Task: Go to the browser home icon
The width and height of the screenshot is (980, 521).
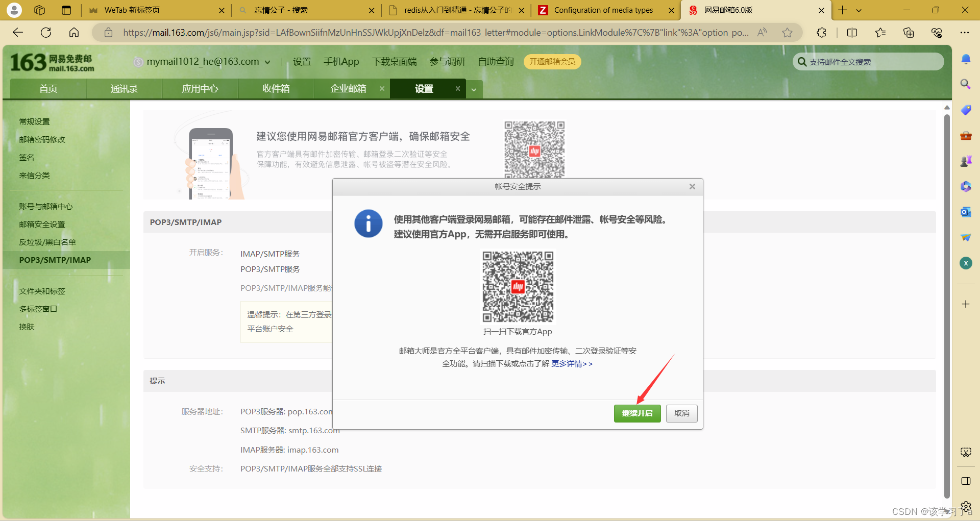Action: (x=74, y=33)
